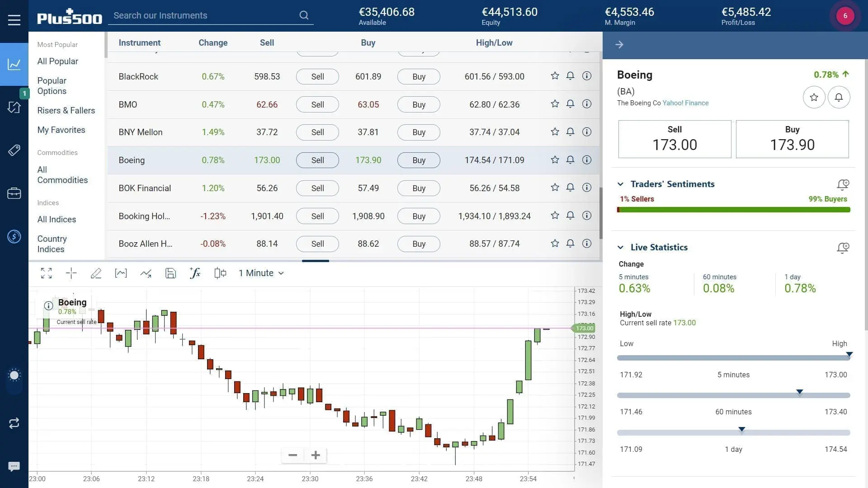Screen dimensions: 868x488
Task: Toggle dark mode with the theme switch
Action: click(x=14, y=375)
